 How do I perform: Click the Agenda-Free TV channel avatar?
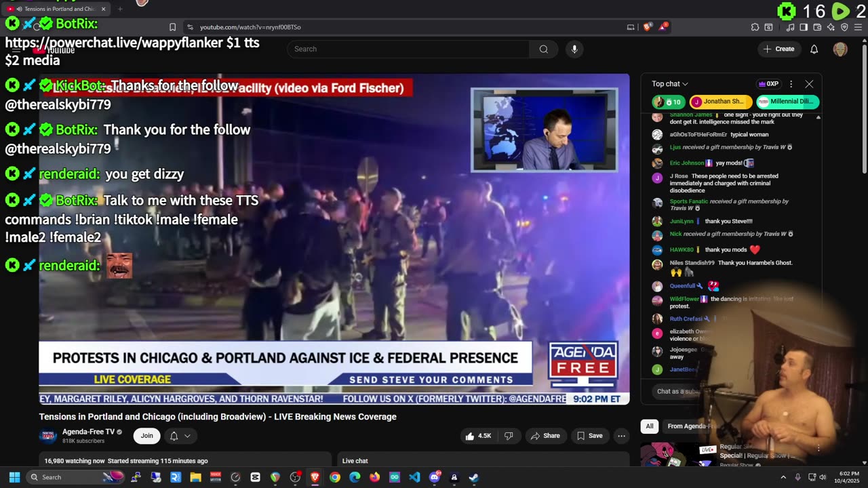[48, 436]
